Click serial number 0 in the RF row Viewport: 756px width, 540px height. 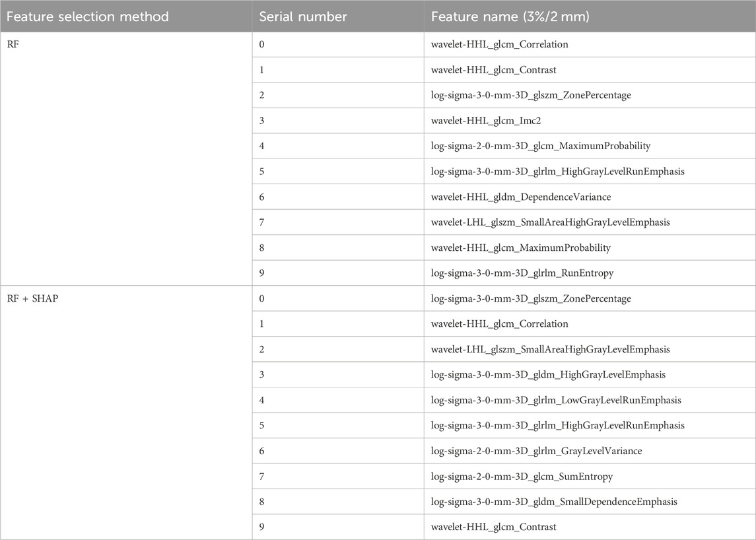[262, 44]
